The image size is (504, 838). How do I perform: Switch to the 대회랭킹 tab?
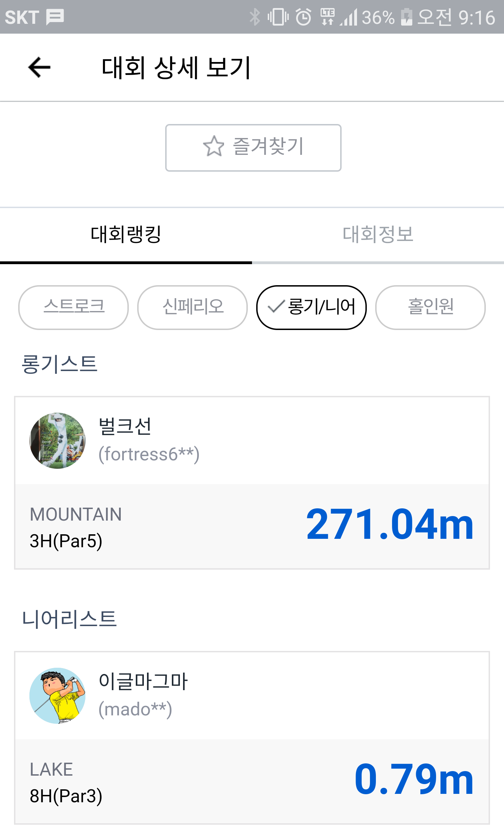tap(126, 234)
